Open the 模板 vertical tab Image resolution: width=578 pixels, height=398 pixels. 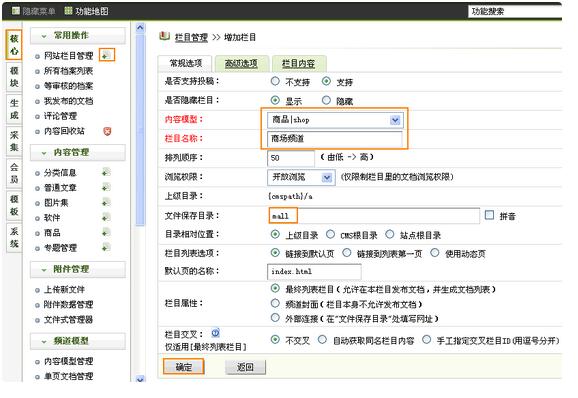14,205
